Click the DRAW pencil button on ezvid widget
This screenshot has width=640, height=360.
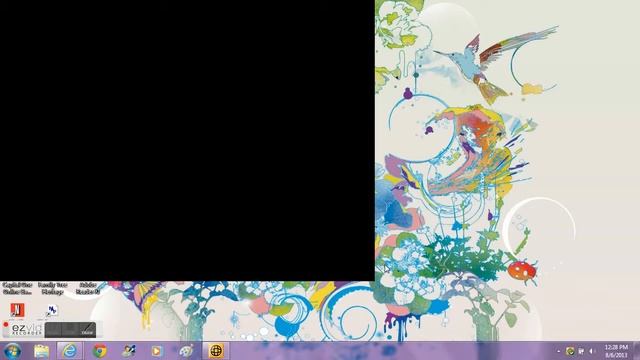pos(87,329)
